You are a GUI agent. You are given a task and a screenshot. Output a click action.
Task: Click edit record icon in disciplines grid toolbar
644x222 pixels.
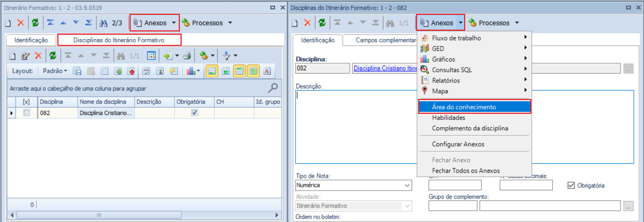25,56
